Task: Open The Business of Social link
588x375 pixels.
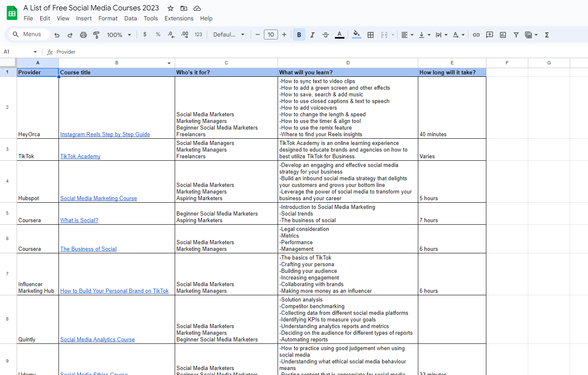Action: click(88, 249)
